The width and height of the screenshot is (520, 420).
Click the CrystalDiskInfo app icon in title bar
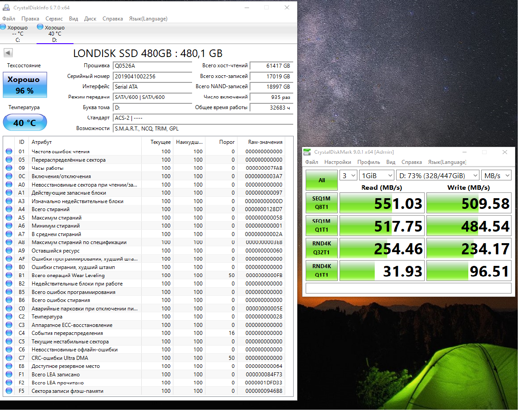tap(6, 7)
